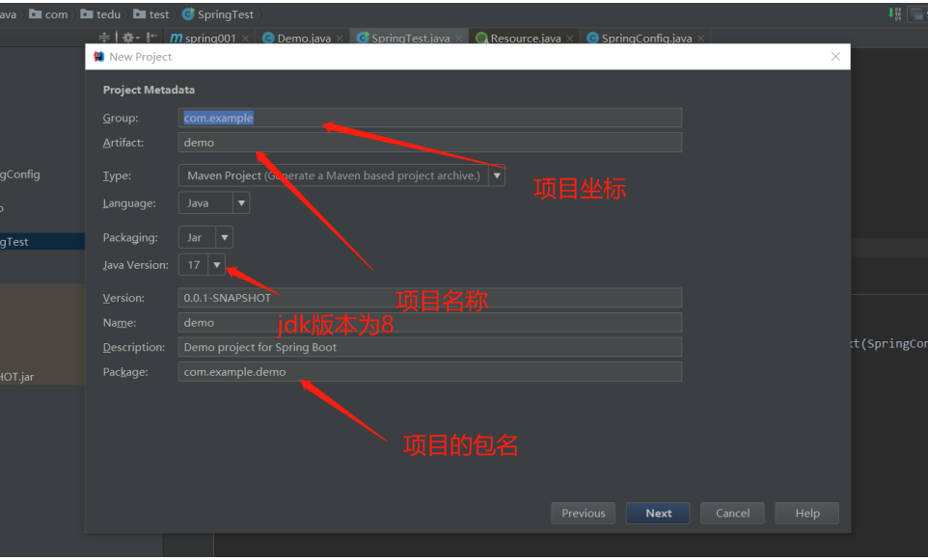Open the Type dropdown arrow

pos(497,175)
